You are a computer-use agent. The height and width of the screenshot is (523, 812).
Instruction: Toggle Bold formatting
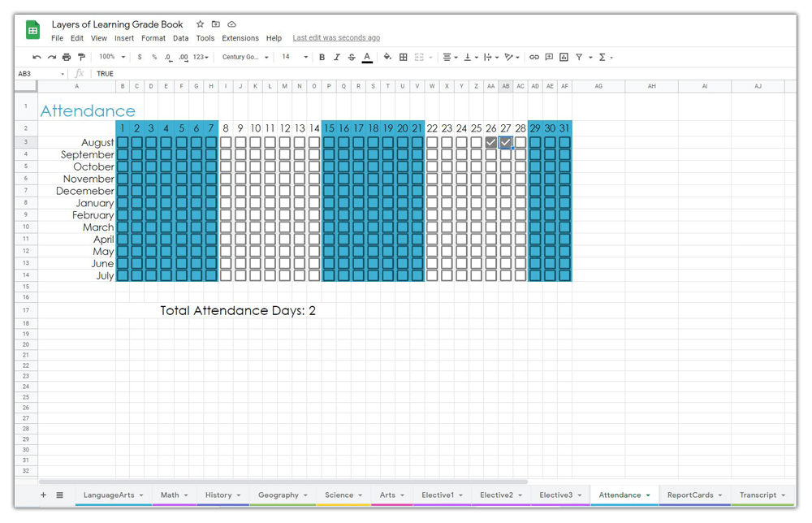tap(322, 57)
